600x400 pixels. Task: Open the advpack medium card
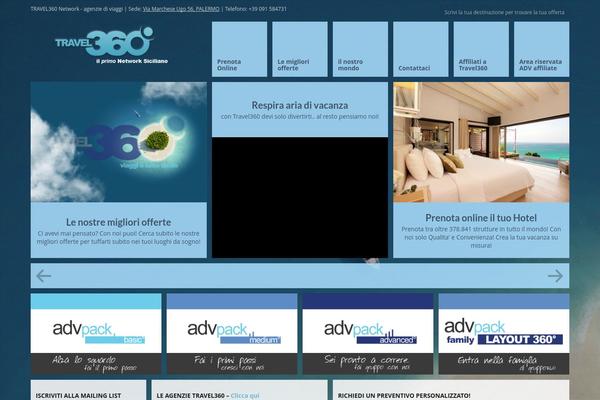click(x=232, y=334)
